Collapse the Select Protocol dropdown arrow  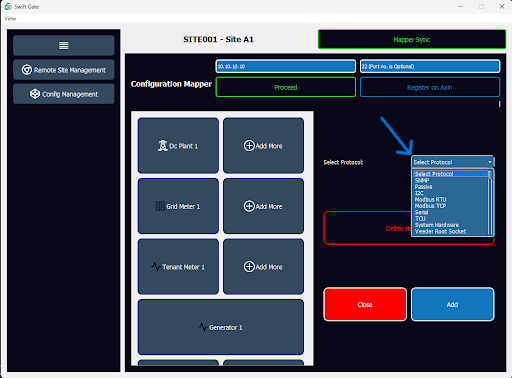point(490,162)
